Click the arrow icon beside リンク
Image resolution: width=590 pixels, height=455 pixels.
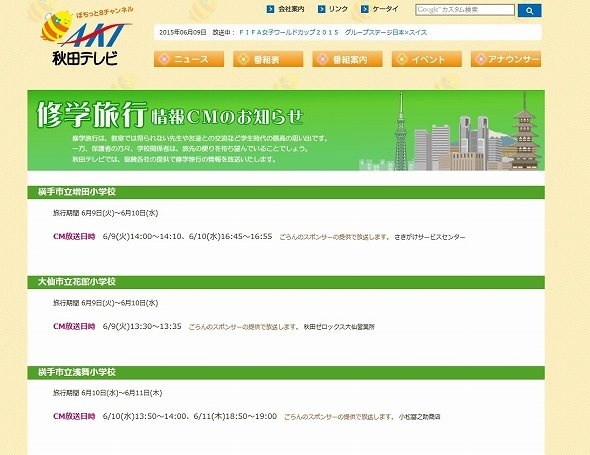pos(321,9)
